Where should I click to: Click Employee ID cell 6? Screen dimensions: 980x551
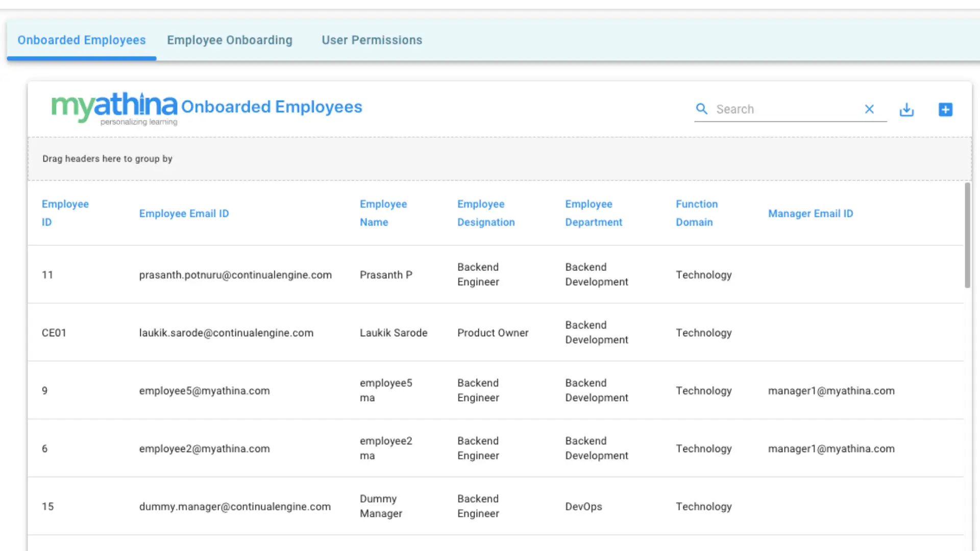(45, 449)
